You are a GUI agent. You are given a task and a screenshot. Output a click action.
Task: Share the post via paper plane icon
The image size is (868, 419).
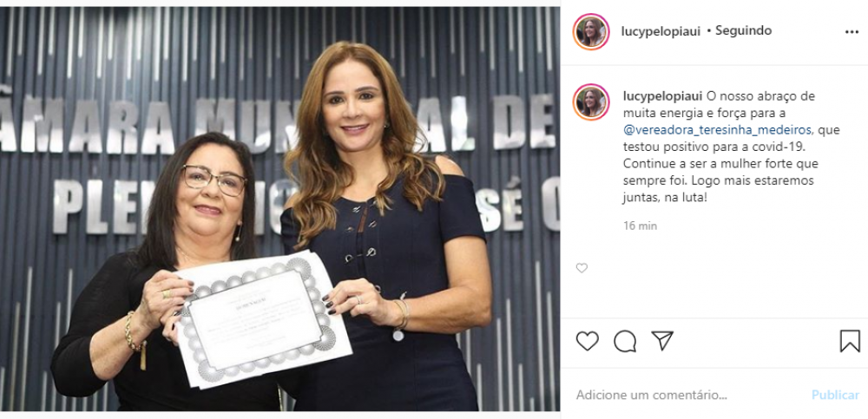pyautogui.click(x=662, y=340)
